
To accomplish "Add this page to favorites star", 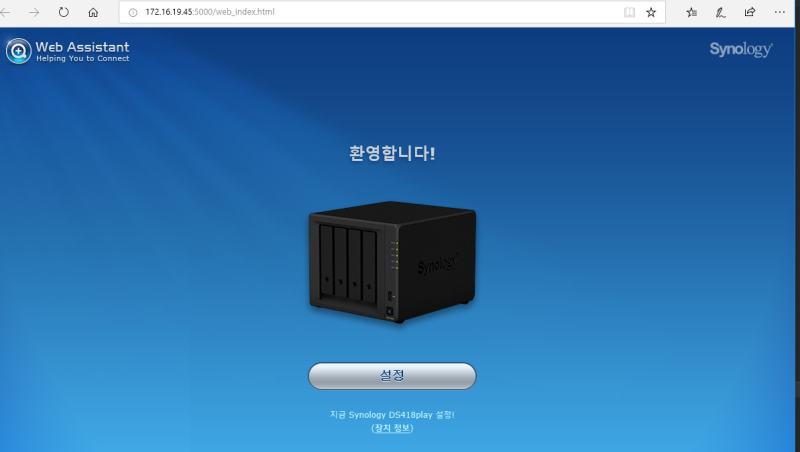I will pyautogui.click(x=651, y=12).
